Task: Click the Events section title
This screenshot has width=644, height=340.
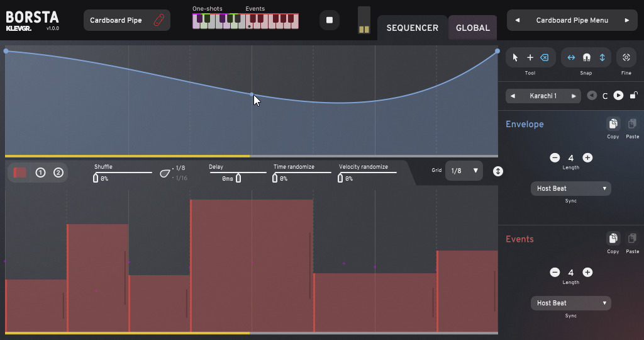Action: coord(519,239)
